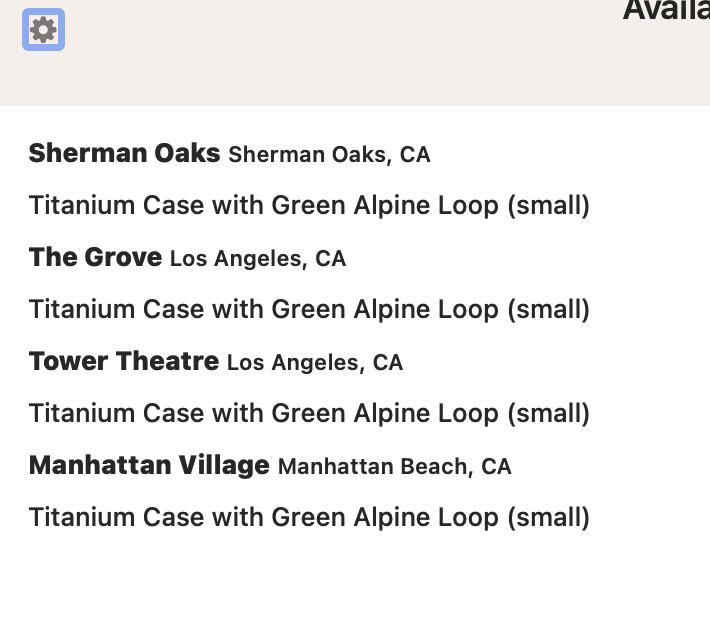Click the word Titanium under Tower Theatre
Screen dimensions: 710x624
coord(82,413)
